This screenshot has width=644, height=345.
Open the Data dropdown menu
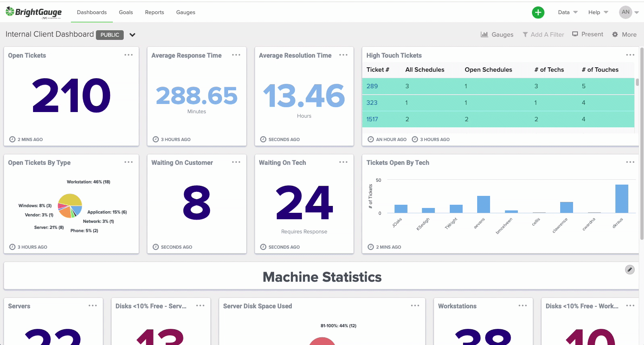tap(568, 12)
